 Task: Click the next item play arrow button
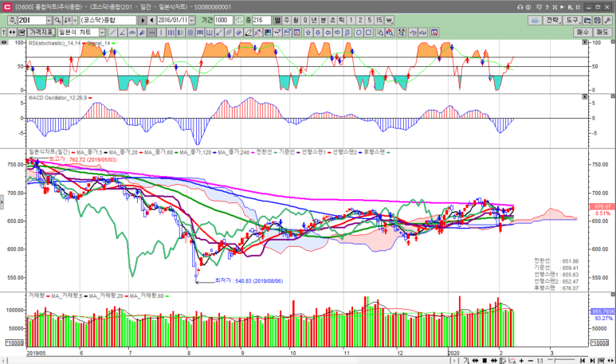click(143, 20)
